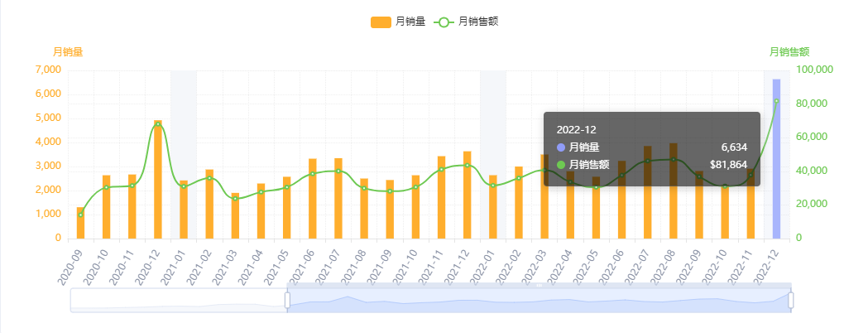
Task: Click left axis value 4,000
Action: point(50,142)
